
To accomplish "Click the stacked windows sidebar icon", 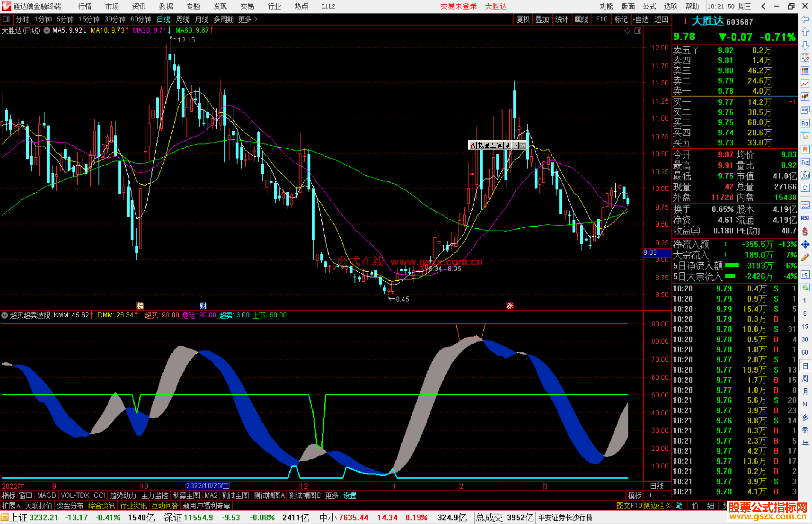I will tap(805, 110).
